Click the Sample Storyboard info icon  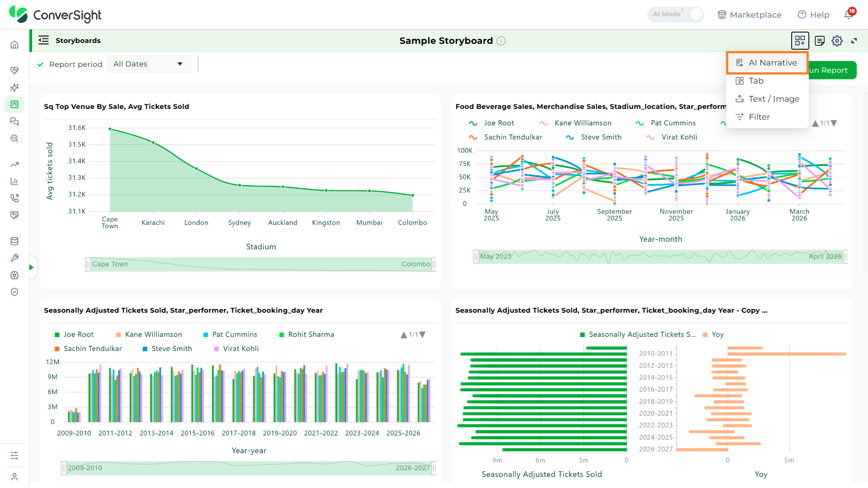pyautogui.click(x=501, y=41)
